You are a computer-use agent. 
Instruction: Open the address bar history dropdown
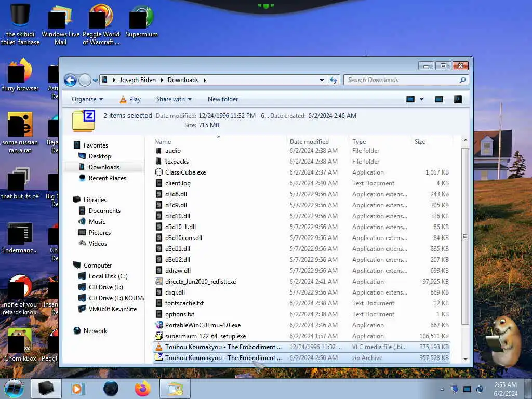321,81
